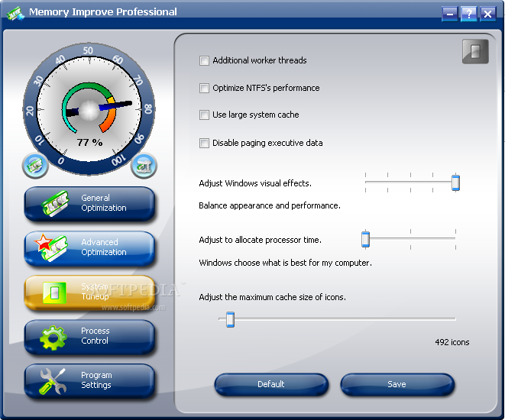Enable Disable paging executive data
This screenshot has height=420, width=505.
204,143
